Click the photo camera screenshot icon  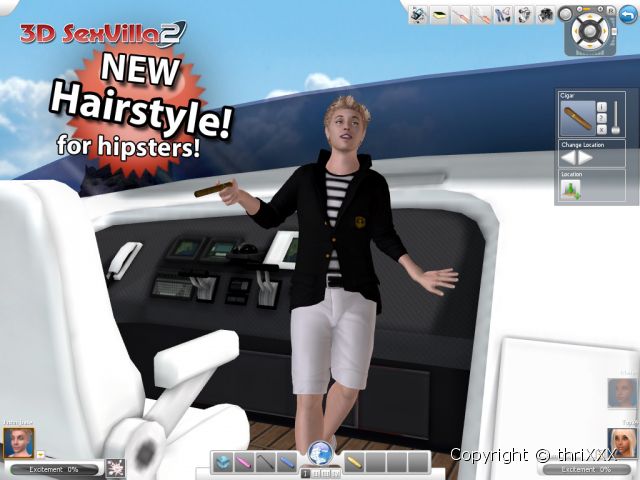pos(546,16)
